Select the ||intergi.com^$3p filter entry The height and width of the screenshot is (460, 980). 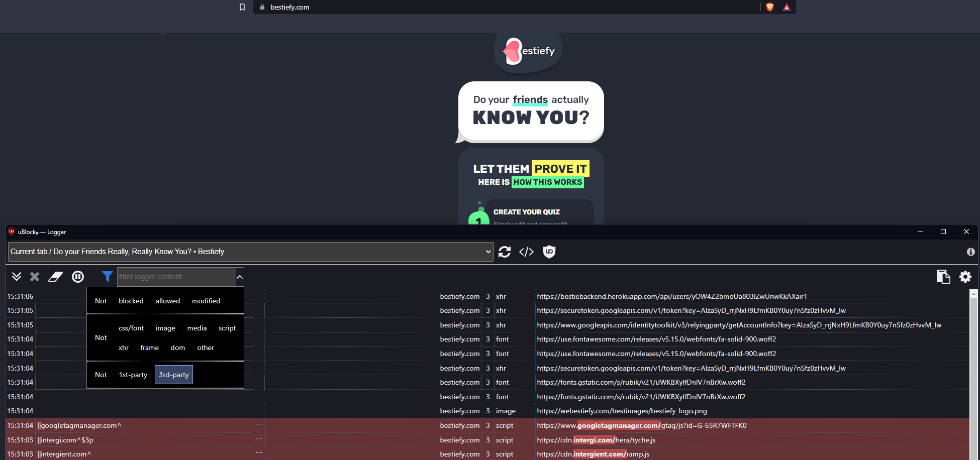[65, 440]
